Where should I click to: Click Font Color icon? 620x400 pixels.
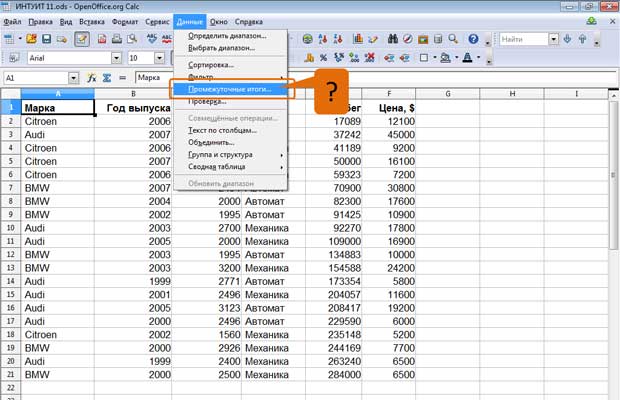tap(467, 58)
